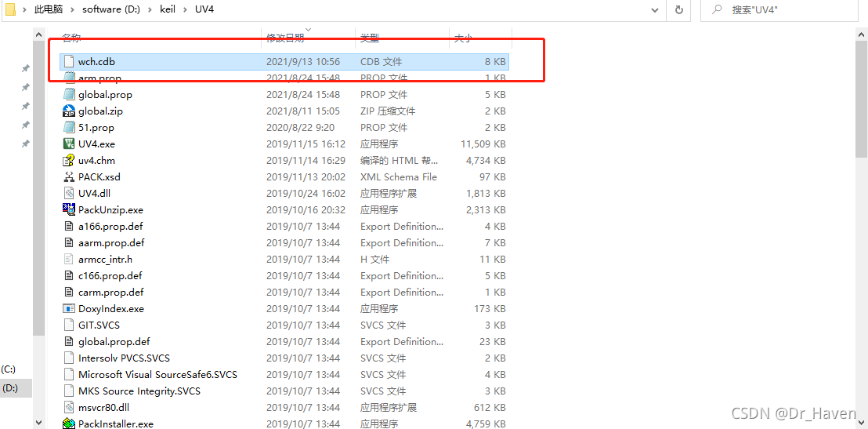Viewport: 868px width, 429px height.
Task: Click type cell XML Schema File
Action: point(399,176)
